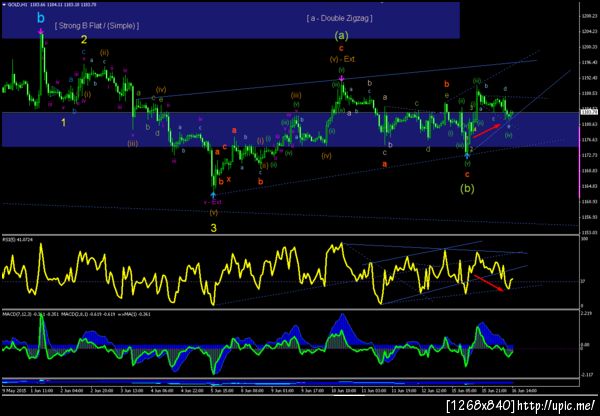Click the '10 Jun 10:00' time axis label
Image resolution: width=600 pixels, height=416 pixels.
coord(344,391)
